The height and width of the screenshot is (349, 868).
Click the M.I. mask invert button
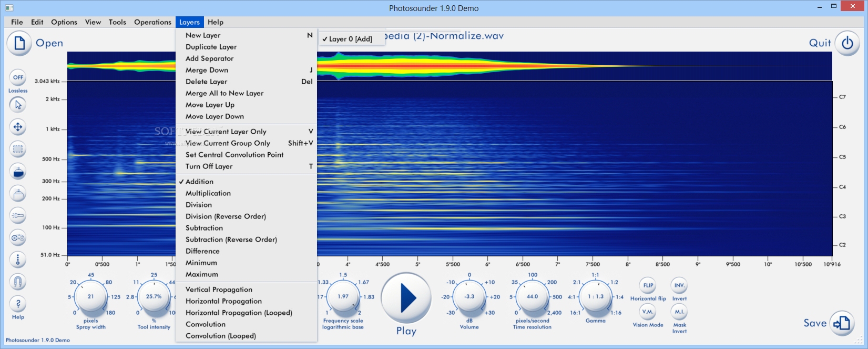pos(679,312)
